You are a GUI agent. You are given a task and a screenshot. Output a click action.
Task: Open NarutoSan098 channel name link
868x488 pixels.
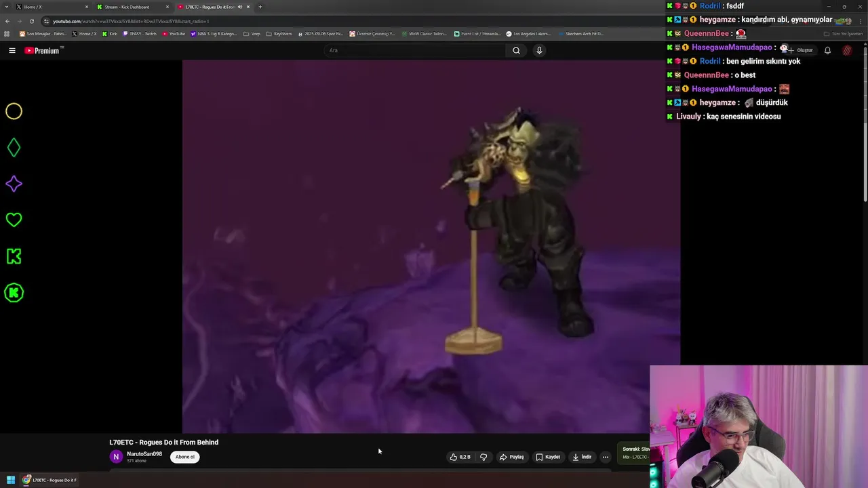[x=144, y=454]
